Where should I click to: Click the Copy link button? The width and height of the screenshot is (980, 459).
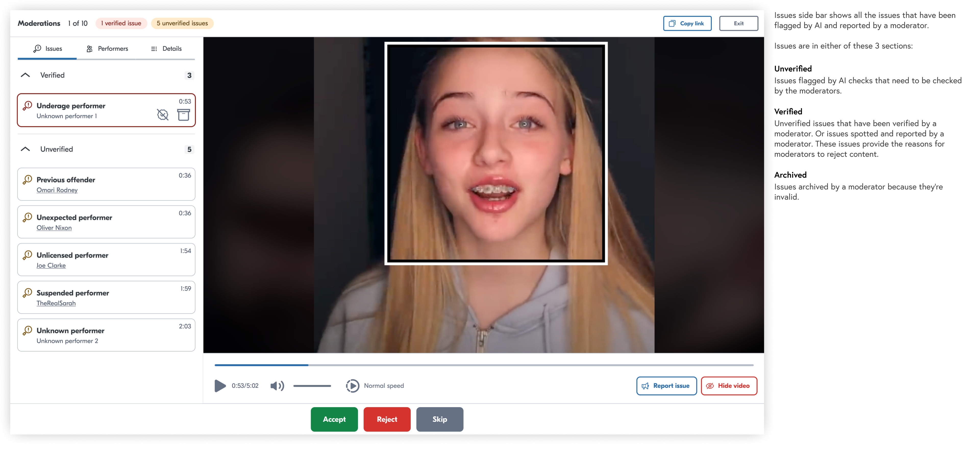tap(687, 23)
